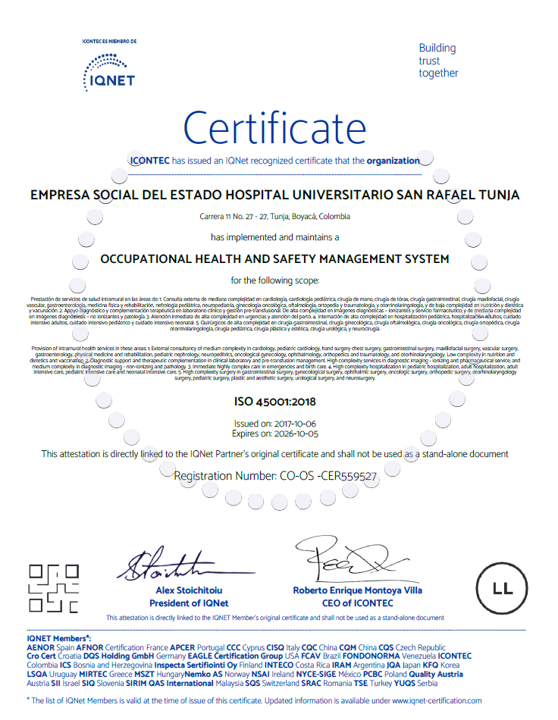The image size is (558, 720).
Task: Click 'NSAI' Ireland member entry
Action: tap(273, 674)
